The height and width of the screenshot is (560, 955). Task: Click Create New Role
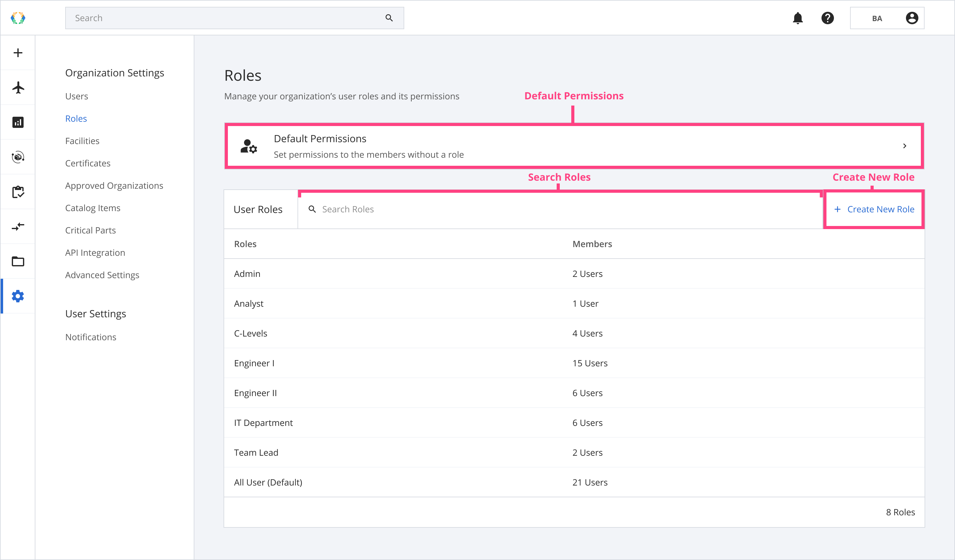[874, 209]
